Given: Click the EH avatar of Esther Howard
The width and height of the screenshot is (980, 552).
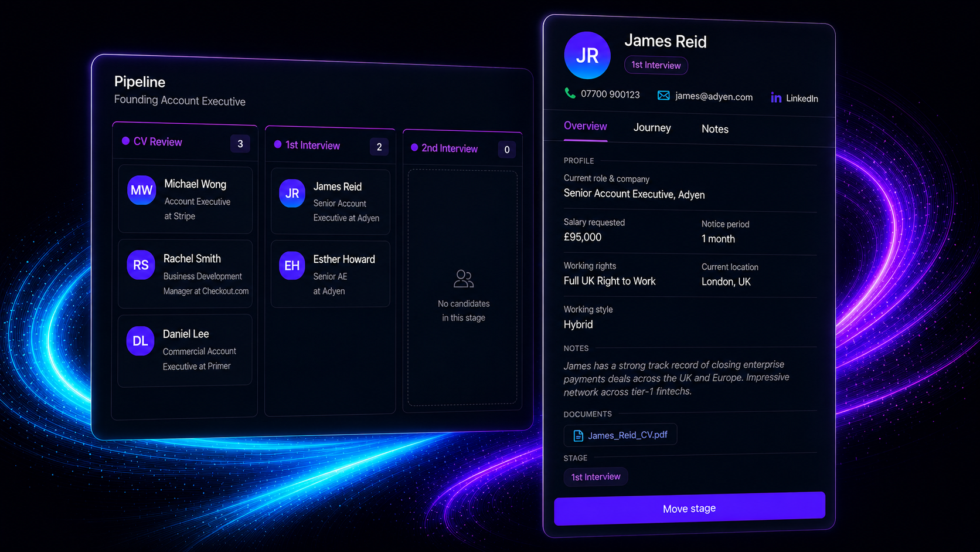Looking at the screenshot, I should pyautogui.click(x=292, y=266).
